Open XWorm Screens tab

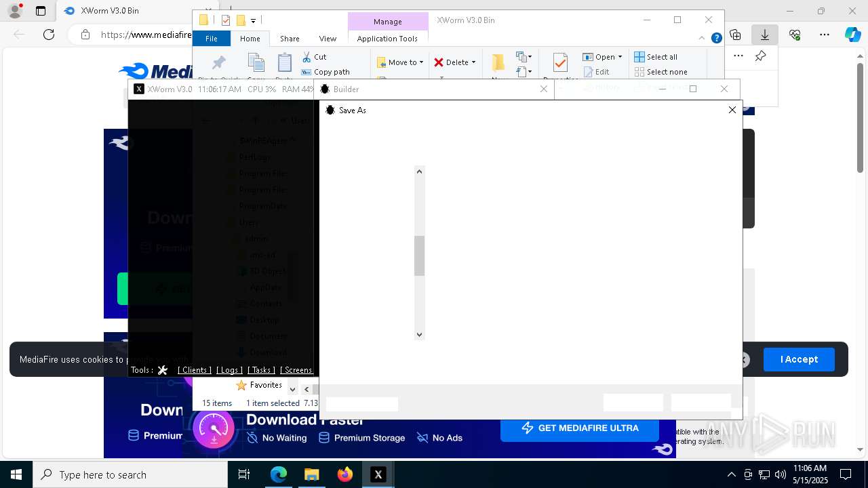[x=297, y=370]
